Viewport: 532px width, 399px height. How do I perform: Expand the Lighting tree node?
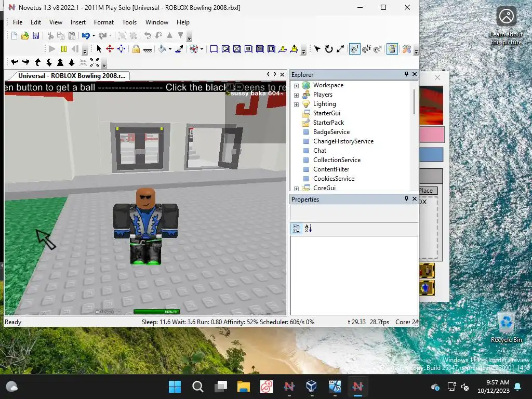[296, 104]
